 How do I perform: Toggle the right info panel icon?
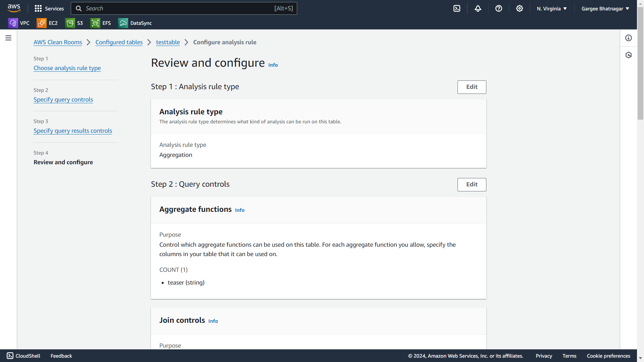click(x=629, y=38)
